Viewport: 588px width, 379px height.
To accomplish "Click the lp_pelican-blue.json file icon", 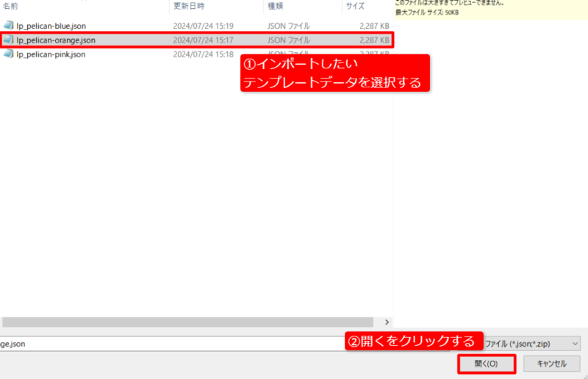I will pos(9,26).
